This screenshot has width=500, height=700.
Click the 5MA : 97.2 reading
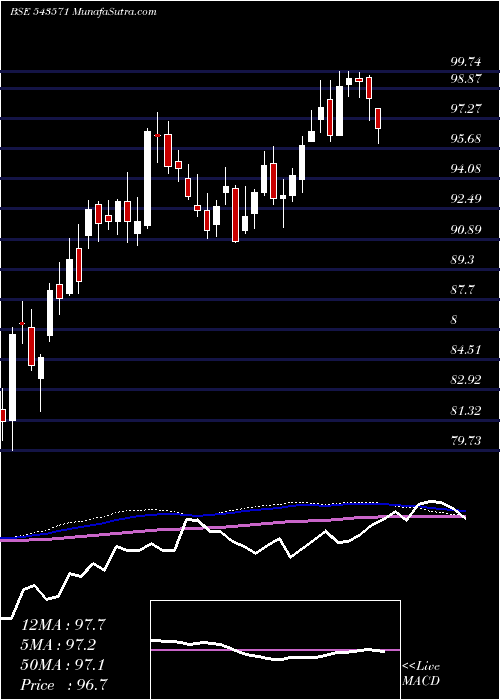[x=58, y=645]
